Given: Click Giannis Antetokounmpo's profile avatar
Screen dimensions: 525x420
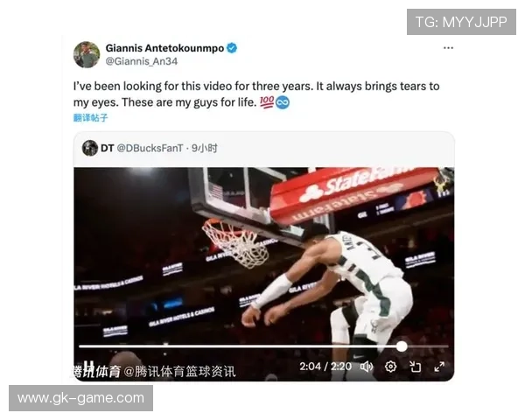Looking at the screenshot, I should click(87, 54).
